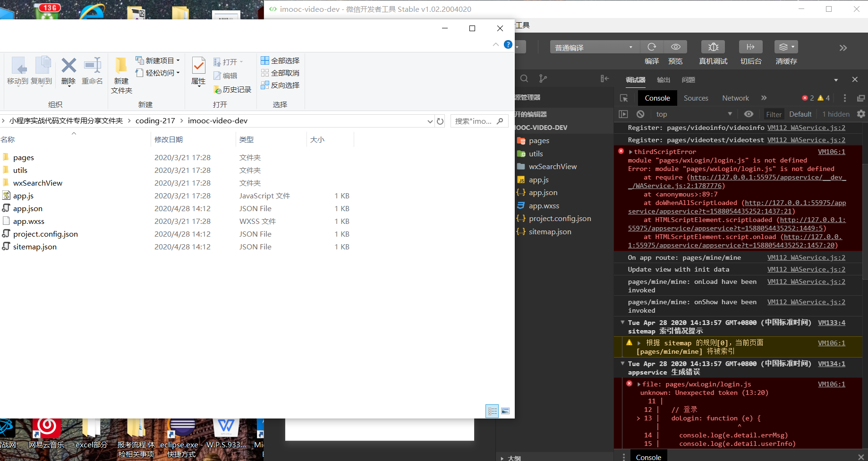Click the Delete X icon in Explorer
Screen dimensions: 868x461
pos(68,66)
